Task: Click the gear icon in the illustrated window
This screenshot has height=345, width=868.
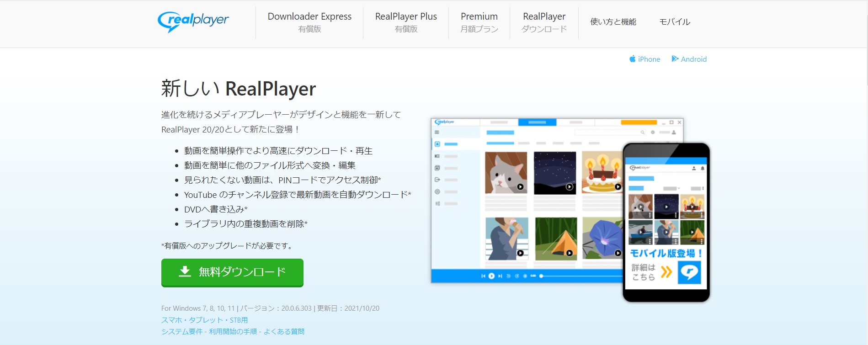Action: [x=653, y=133]
